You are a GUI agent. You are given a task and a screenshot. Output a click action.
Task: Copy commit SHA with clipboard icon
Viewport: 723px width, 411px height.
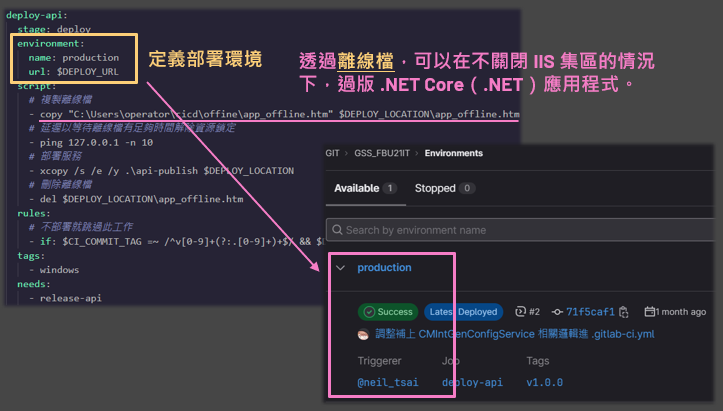pyautogui.click(x=624, y=312)
